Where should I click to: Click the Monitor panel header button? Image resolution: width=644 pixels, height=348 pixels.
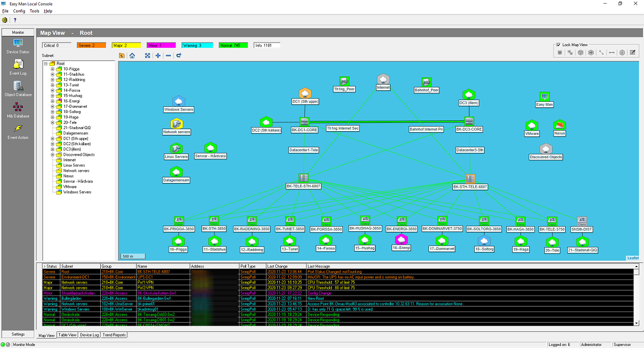point(18,32)
